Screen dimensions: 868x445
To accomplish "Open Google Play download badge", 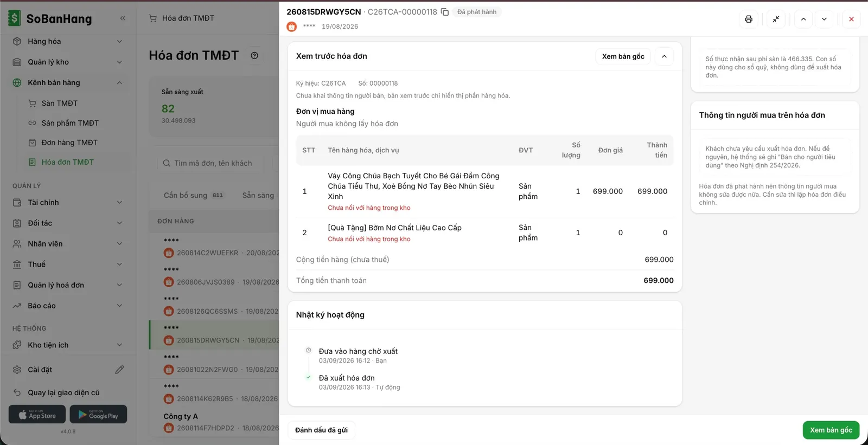I will [98, 415].
